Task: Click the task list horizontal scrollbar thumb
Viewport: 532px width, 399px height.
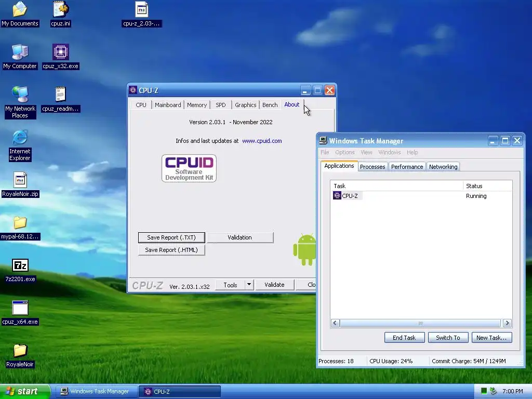Action: (x=420, y=323)
